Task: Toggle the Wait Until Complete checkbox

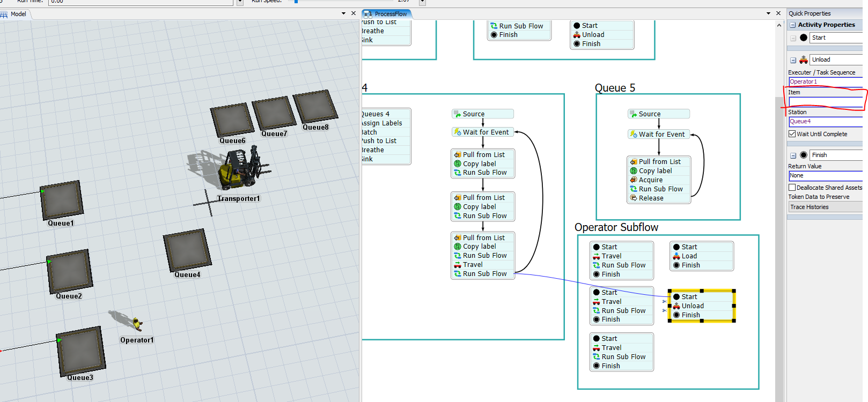Action: click(x=792, y=134)
